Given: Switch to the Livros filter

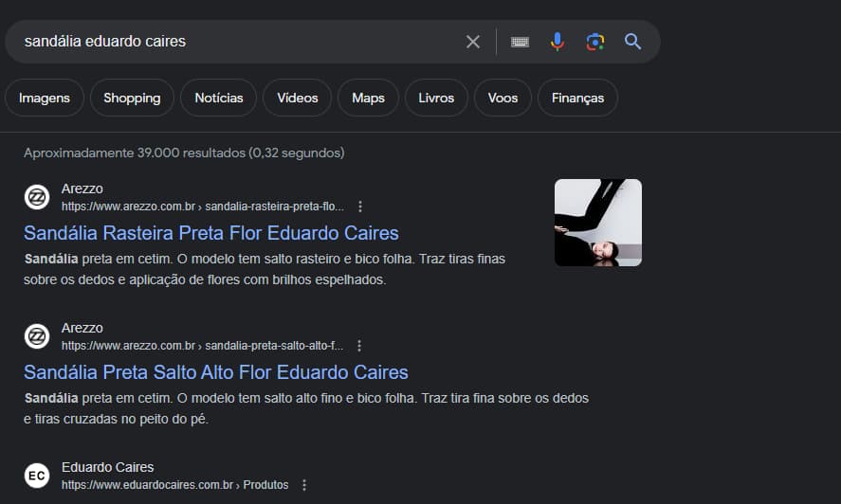Looking at the screenshot, I should [436, 98].
